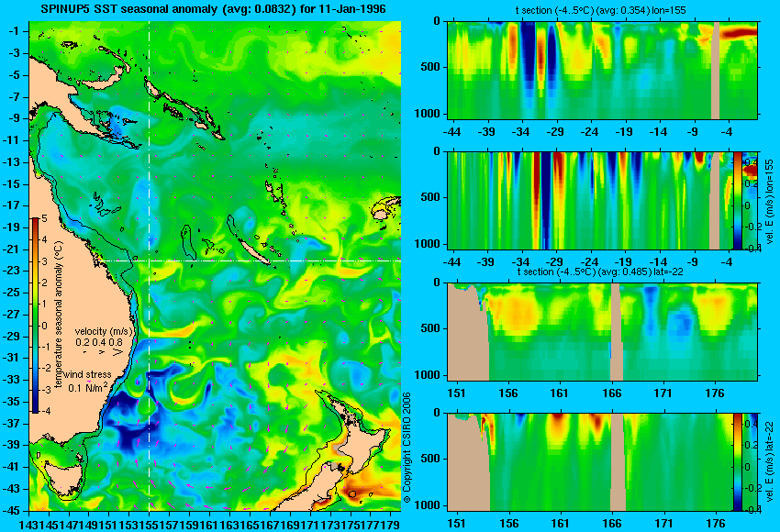Click the eastward velocity section plot for lat=-22
The image size is (780, 532).
(x=590, y=462)
